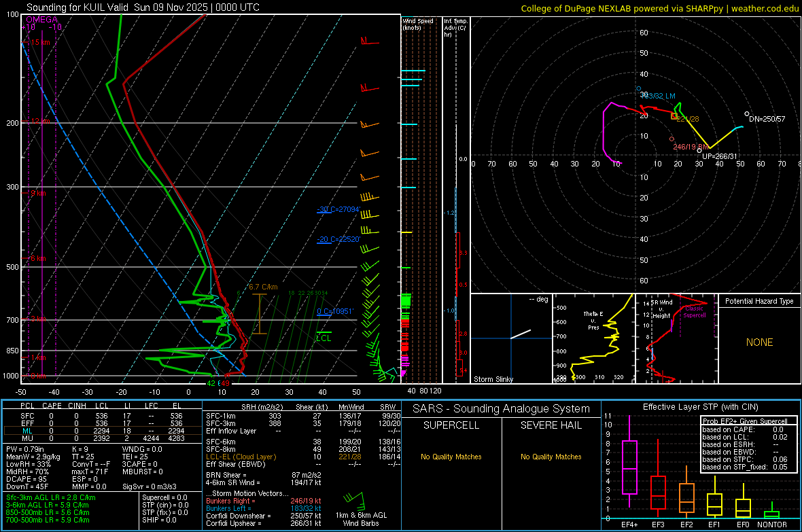The width and height of the screenshot is (802, 532).
Task: Click 'No Quality Matches' under SEVERE HAIL
Action: (x=551, y=457)
